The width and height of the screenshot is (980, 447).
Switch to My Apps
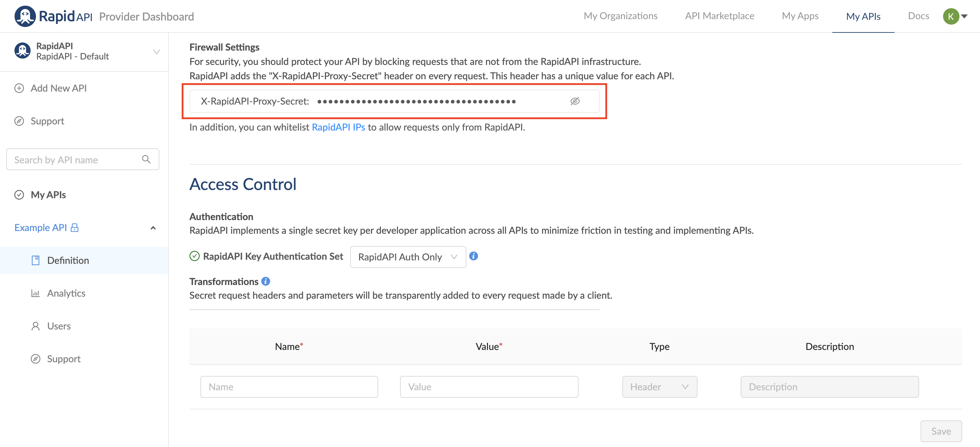(x=800, y=16)
